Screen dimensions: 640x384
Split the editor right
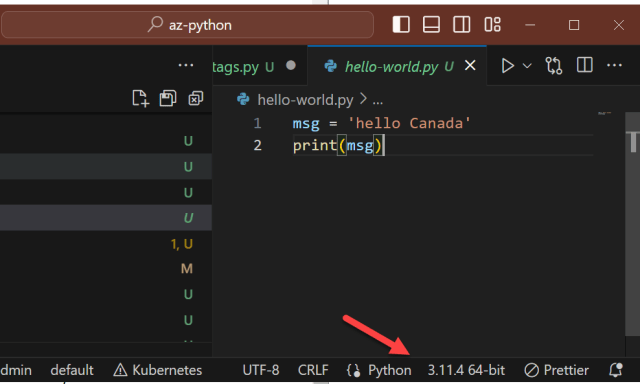(584, 65)
